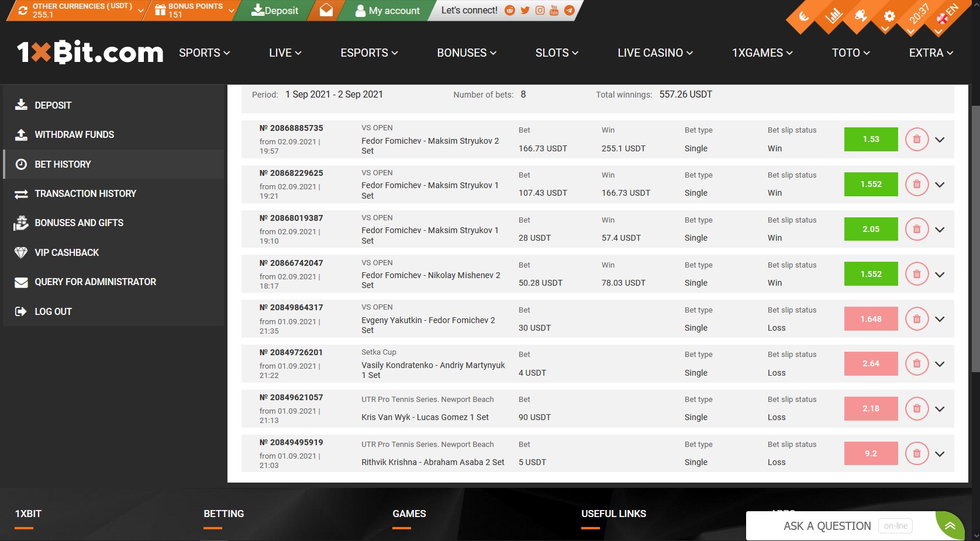Open Query for Administrator
The image size is (980, 541).
114,282
